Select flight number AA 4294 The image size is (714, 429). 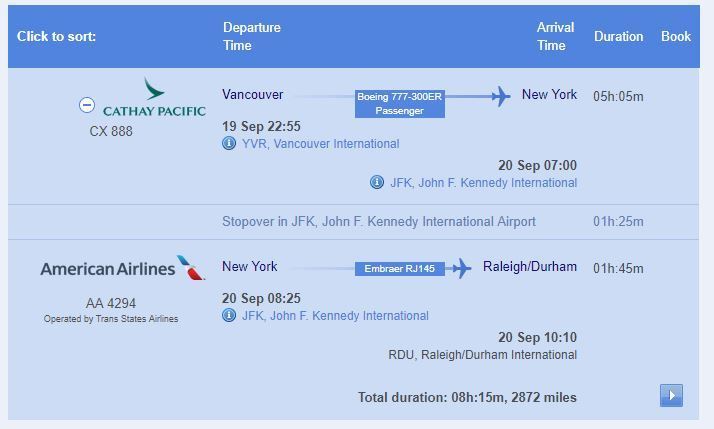[111, 303]
